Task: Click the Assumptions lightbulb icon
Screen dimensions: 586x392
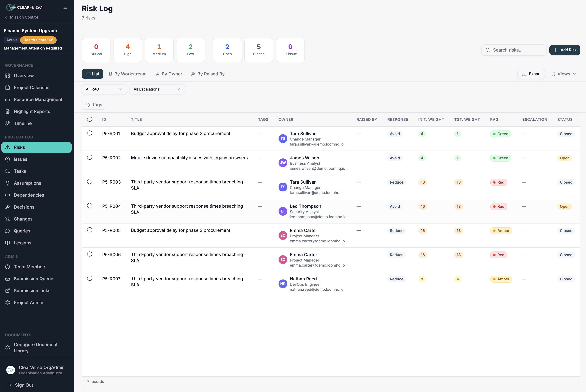Action: [x=8, y=183]
